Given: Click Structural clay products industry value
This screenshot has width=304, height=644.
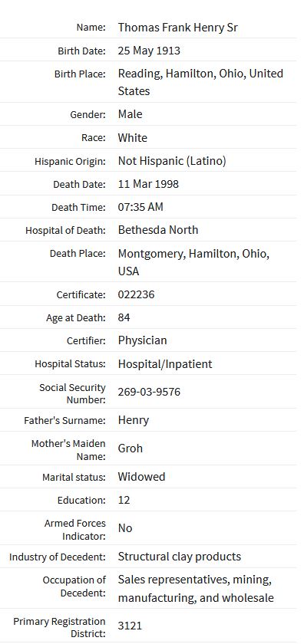Looking at the screenshot, I should pos(180,557).
